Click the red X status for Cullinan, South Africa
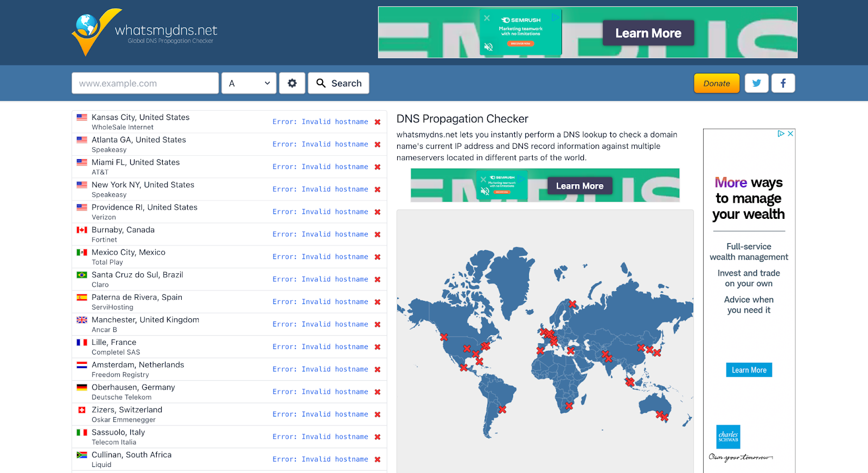The image size is (868, 473). click(x=378, y=459)
